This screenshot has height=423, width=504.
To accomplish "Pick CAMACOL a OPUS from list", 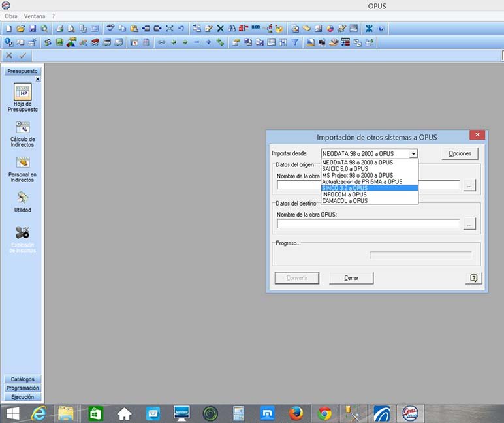I will 369,201.
